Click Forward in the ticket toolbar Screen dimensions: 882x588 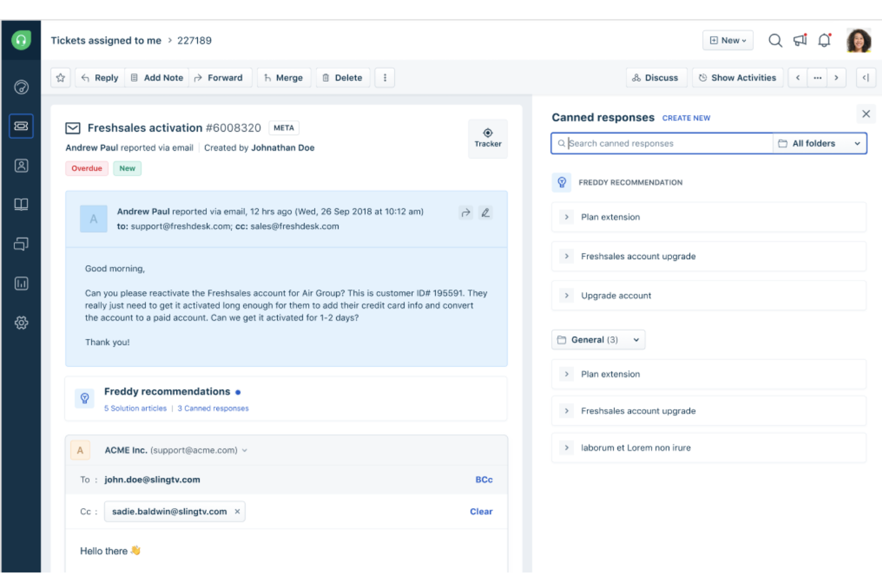point(220,77)
